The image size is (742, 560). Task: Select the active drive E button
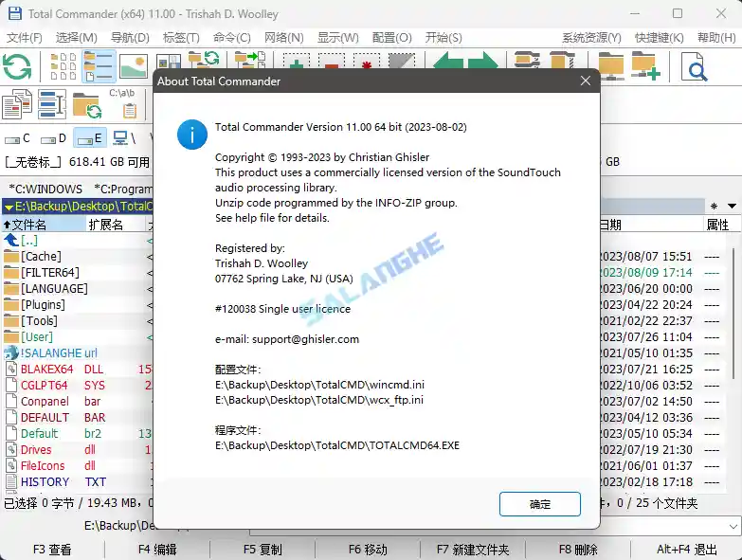coord(89,138)
